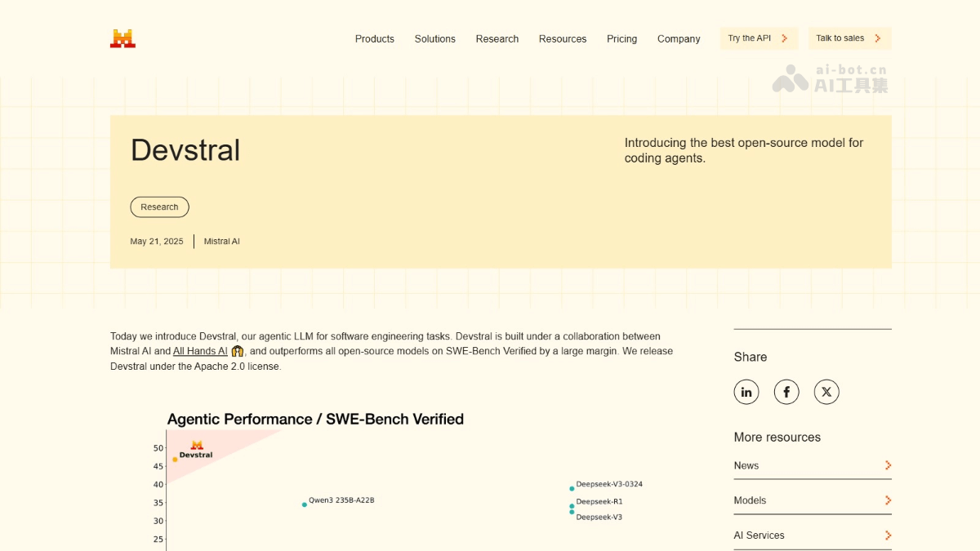This screenshot has height=551, width=980.
Task: Select Resources in the top navigation
Action: click(x=562, y=38)
